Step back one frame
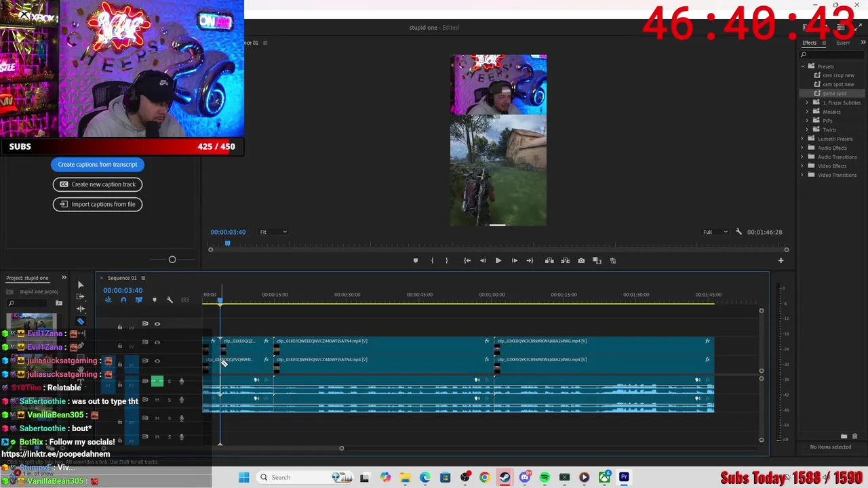The height and width of the screenshot is (488, 868). (483, 260)
